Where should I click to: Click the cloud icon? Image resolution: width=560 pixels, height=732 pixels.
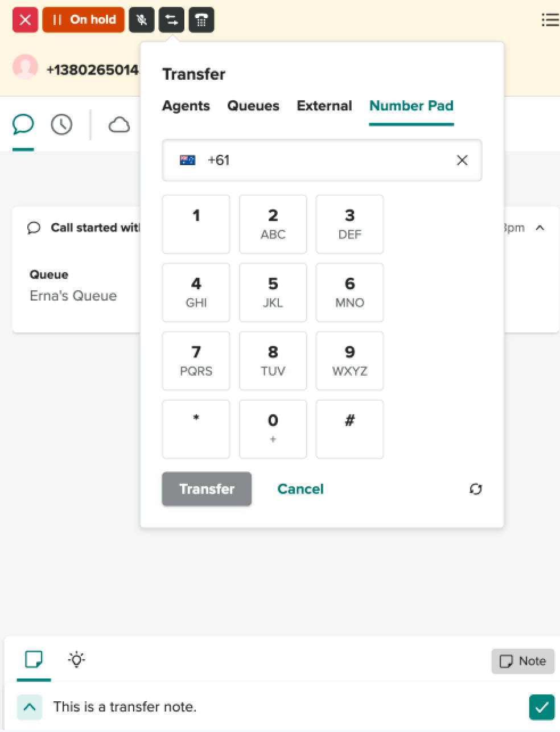click(x=119, y=125)
